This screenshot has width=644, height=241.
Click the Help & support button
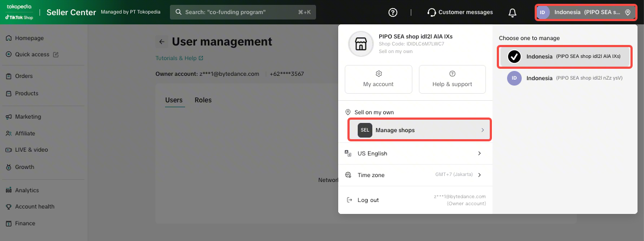coord(452,79)
